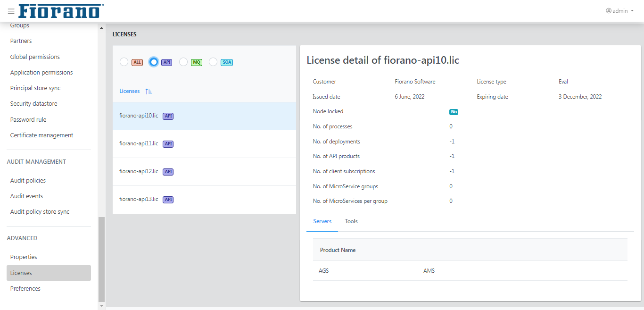
Task: Switch to the Tools tab
Action: [351, 221]
